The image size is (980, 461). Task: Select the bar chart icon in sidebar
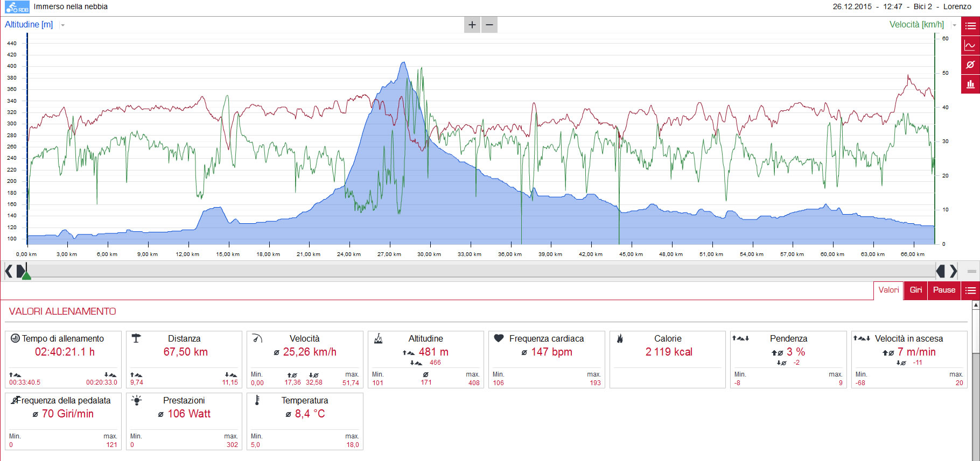coord(970,84)
